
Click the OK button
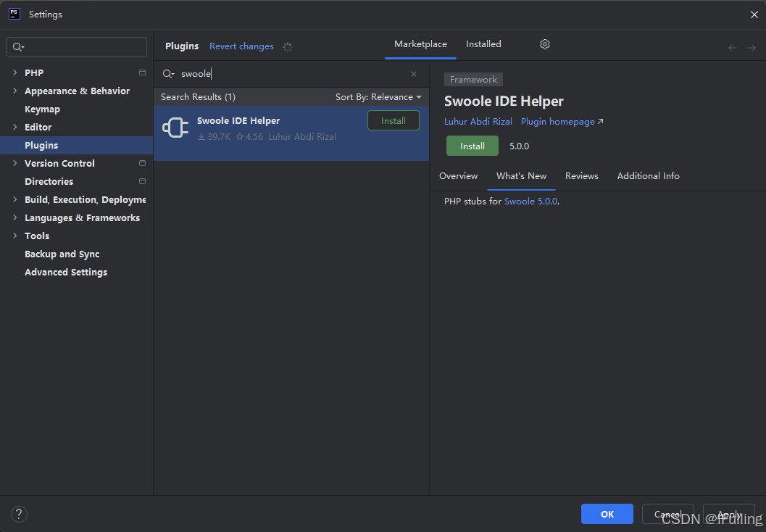[607, 514]
